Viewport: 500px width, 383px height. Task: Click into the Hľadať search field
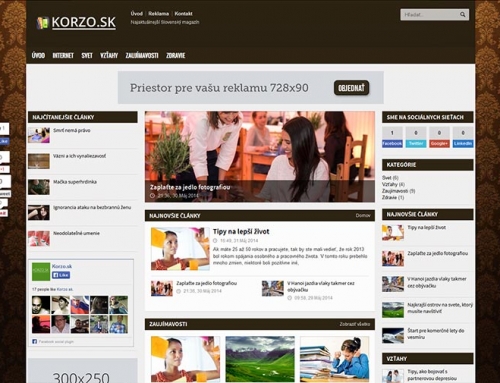[429, 15]
